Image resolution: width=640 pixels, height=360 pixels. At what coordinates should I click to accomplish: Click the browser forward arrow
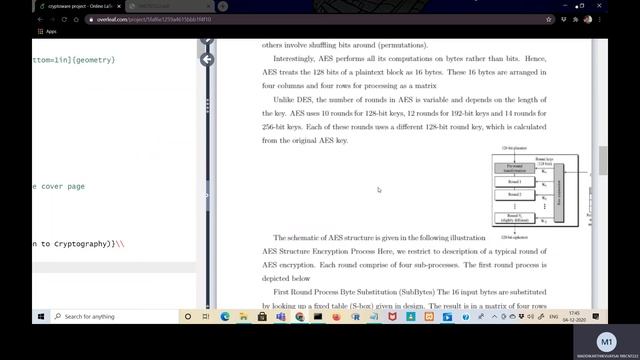[52, 19]
